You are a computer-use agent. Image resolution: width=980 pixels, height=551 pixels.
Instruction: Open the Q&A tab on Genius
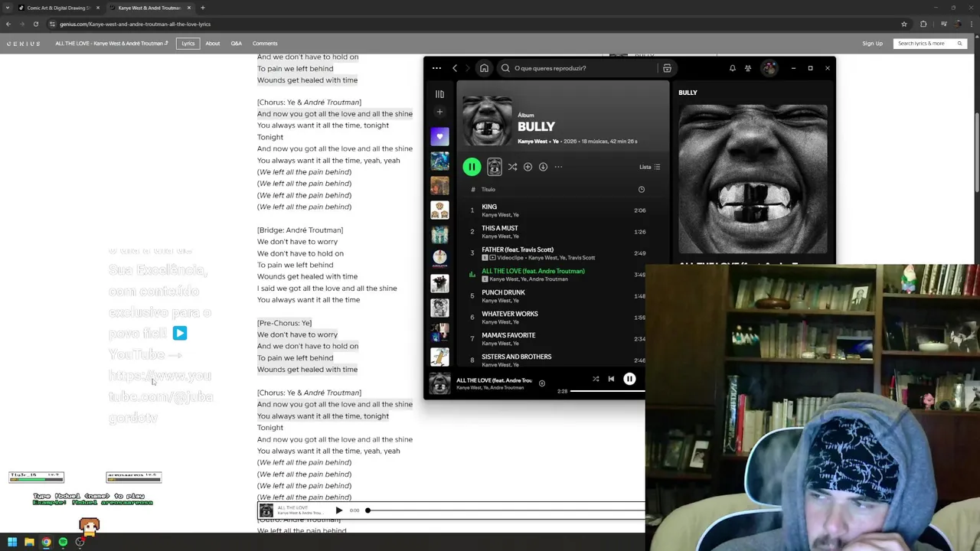click(x=236, y=44)
